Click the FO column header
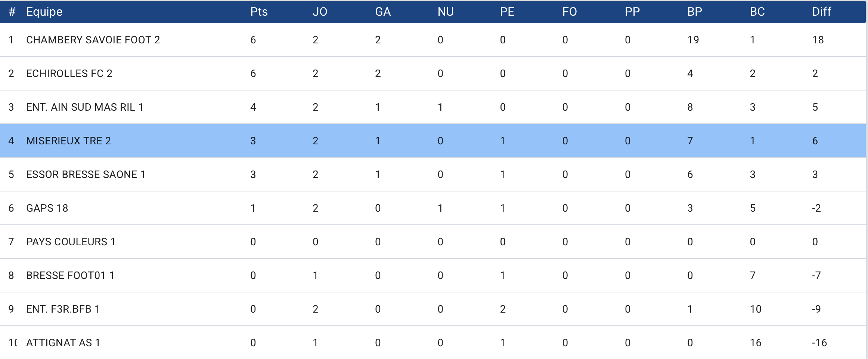 [570, 12]
